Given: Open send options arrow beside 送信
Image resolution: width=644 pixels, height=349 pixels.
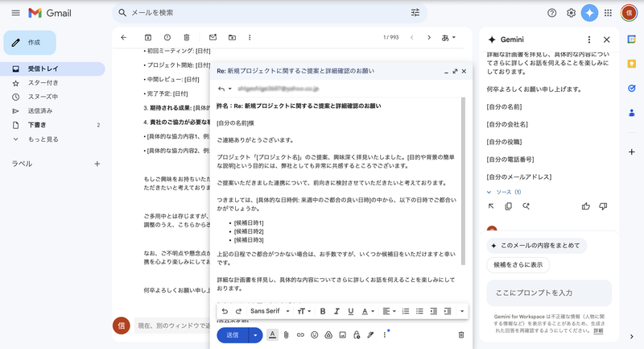Looking at the screenshot, I should 255,334.
